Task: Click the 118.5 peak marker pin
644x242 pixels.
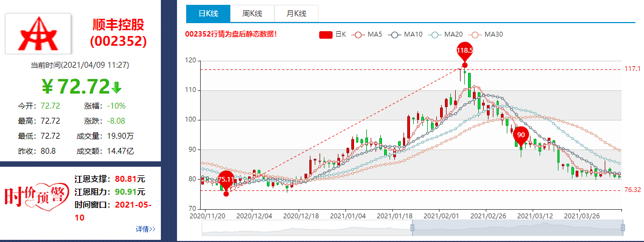Action: click(x=464, y=52)
